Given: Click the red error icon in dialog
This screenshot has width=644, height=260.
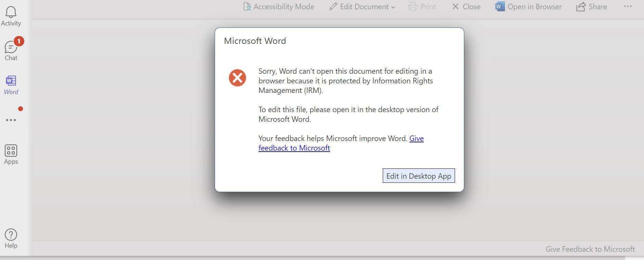Looking at the screenshot, I should coord(238,78).
